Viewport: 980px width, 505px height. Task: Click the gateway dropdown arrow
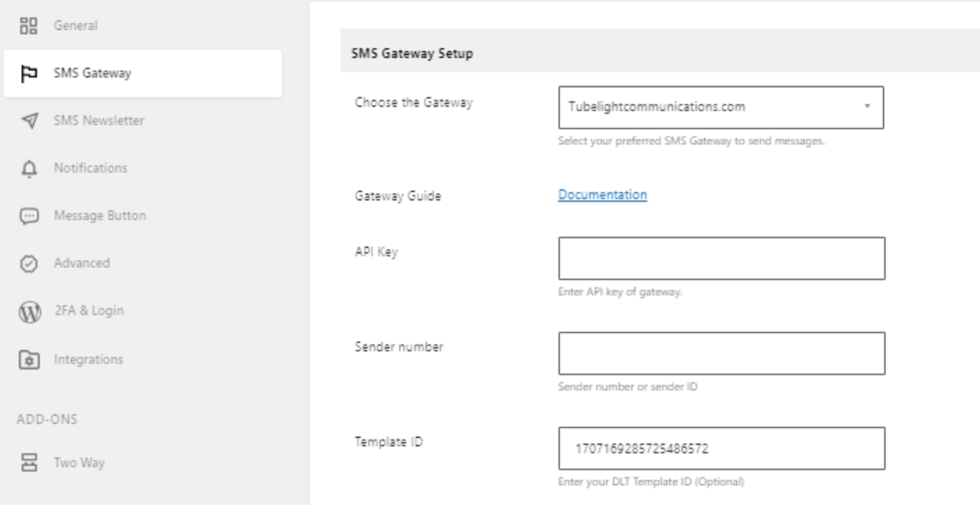click(867, 107)
